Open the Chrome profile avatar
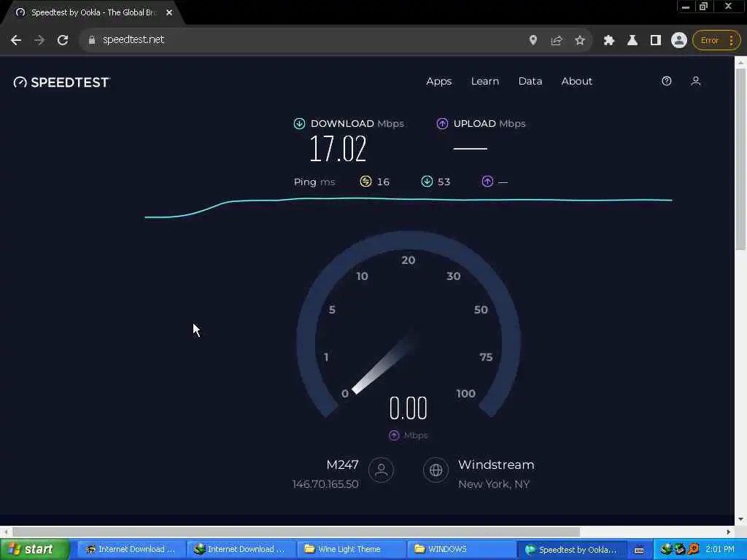Viewport: 747px width, 560px height. click(679, 41)
